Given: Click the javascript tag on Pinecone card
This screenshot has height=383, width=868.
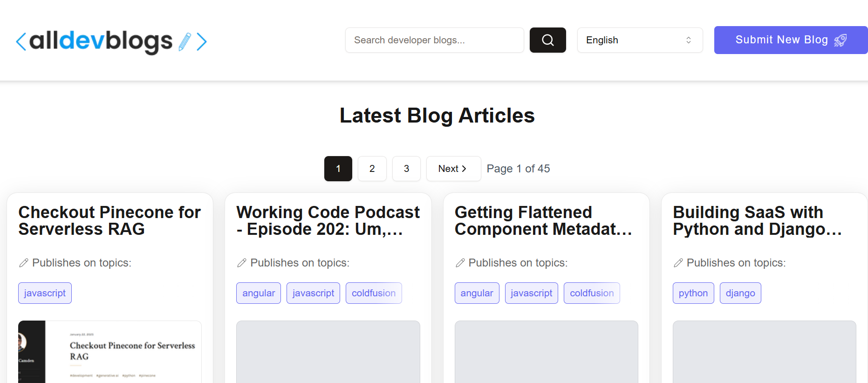Looking at the screenshot, I should (45, 293).
